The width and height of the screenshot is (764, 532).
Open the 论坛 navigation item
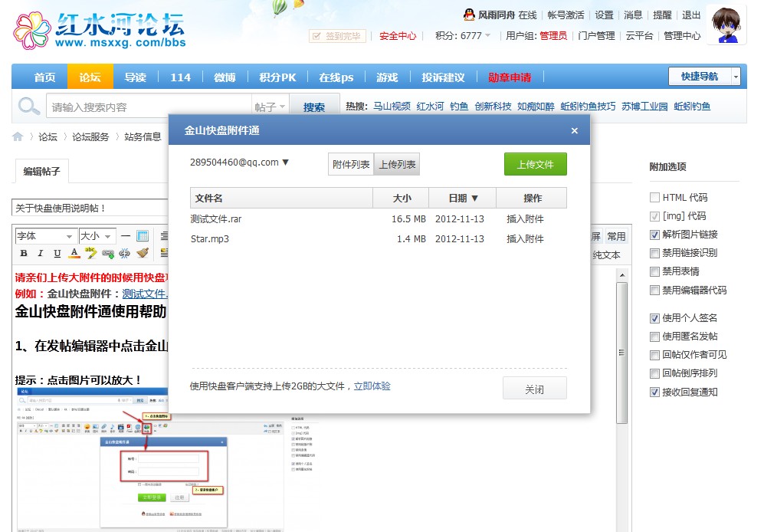(90, 77)
